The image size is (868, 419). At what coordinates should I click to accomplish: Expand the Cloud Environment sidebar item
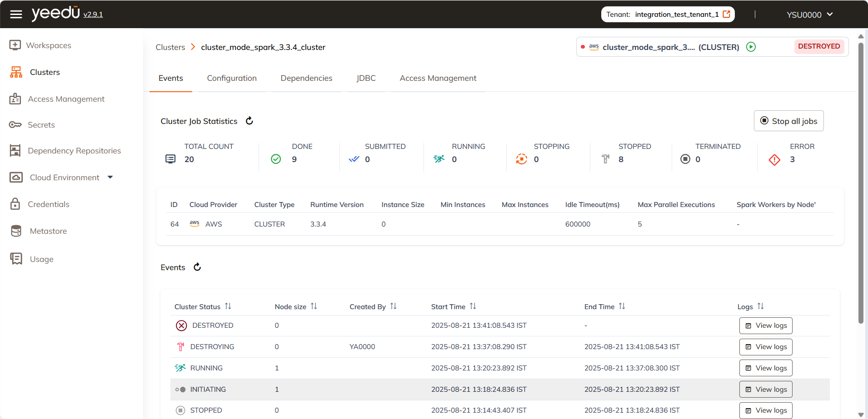point(110,177)
